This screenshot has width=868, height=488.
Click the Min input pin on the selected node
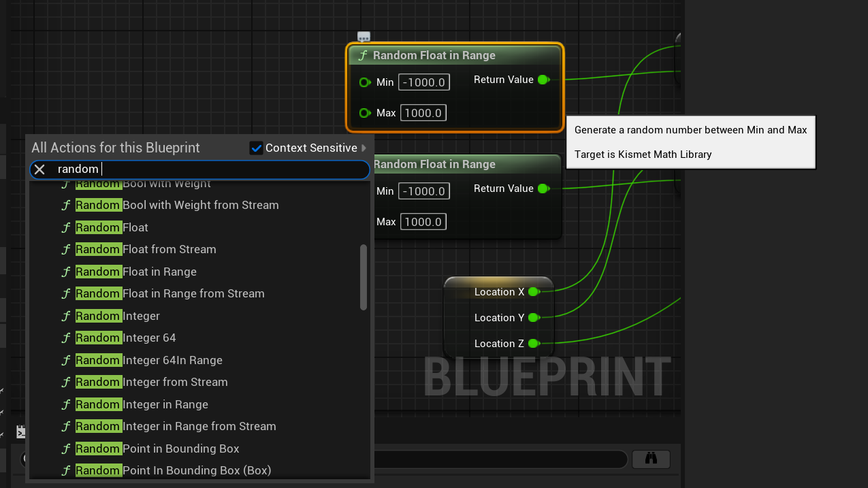365,82
